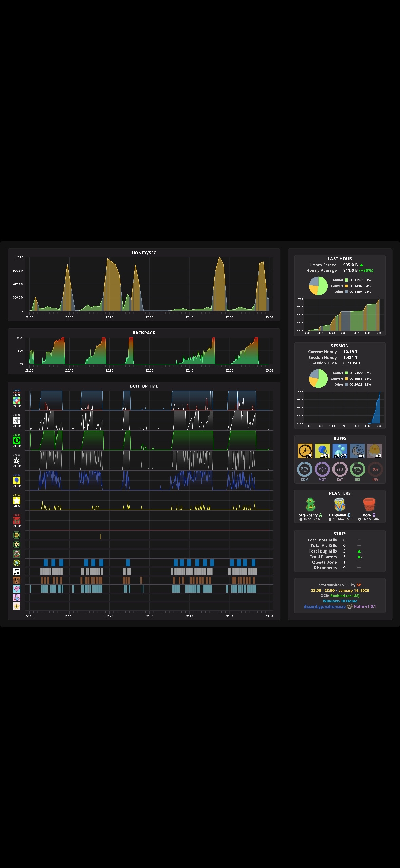Image resolution: width=400 pixels, height=868 pixels.
Task: Click the REF 89% progress ring
Action: tap(358, 469)
